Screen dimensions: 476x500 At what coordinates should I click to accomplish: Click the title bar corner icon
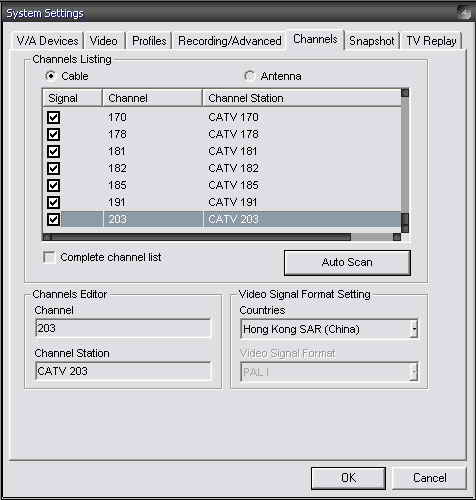pos(464,12)
